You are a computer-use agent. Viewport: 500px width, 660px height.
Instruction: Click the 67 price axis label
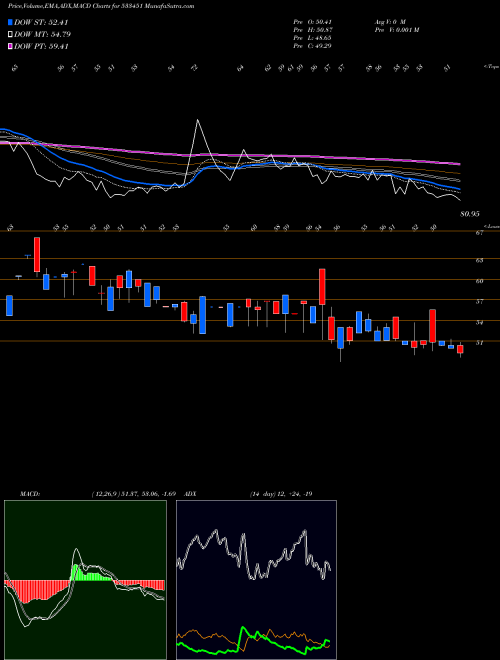point(479,234)
